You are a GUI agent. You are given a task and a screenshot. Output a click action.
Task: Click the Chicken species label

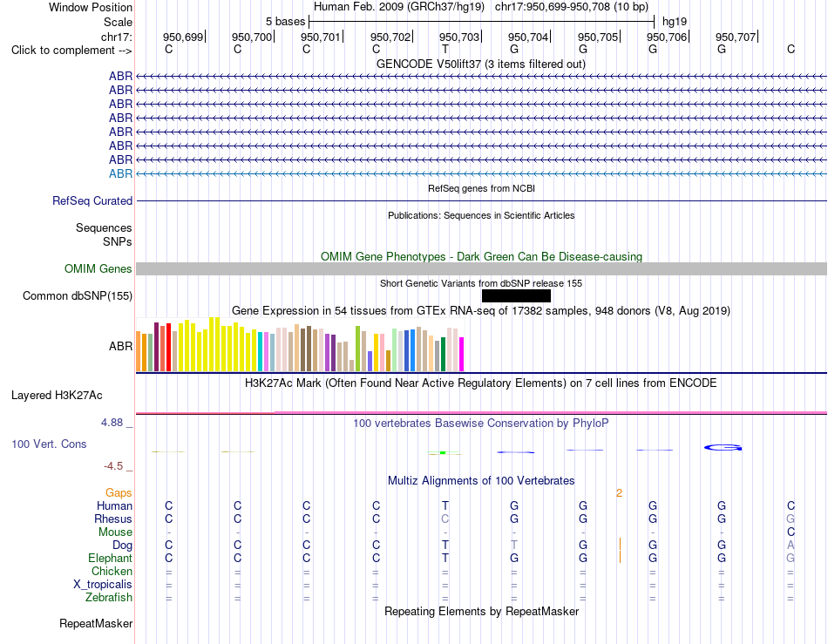pos(112,571)
